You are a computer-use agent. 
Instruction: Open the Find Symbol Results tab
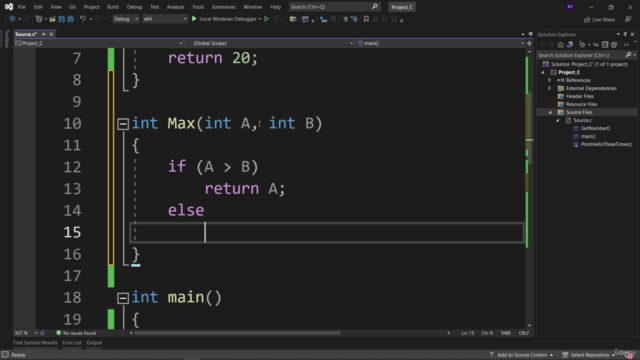35,343
